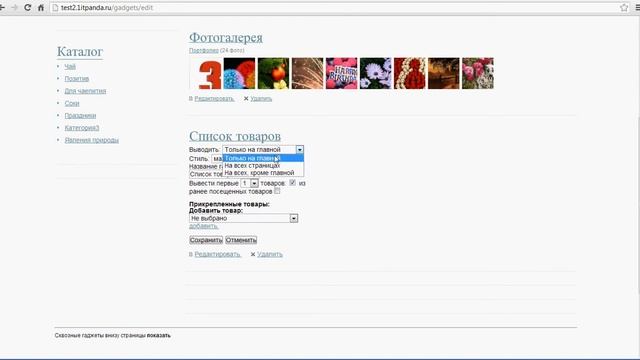Viewport: 640px width, 360px height.
Task: Click Редактировать under the product list
Action: point(218,254)
